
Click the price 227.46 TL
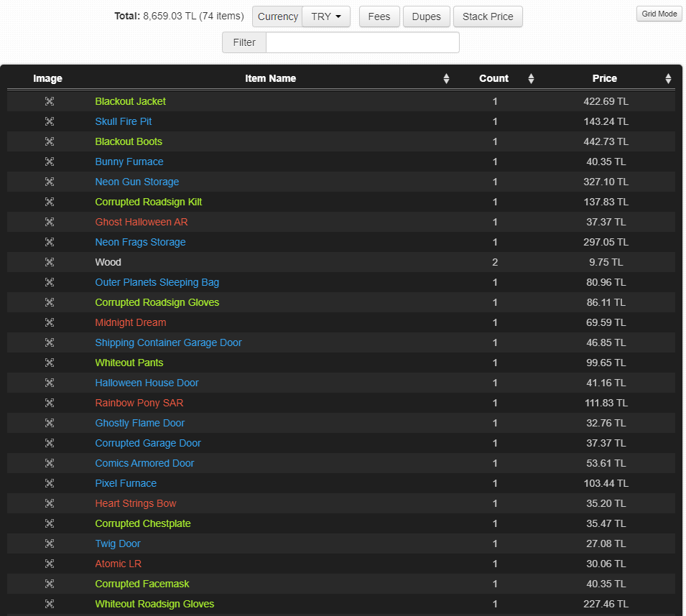click(606, 605)
